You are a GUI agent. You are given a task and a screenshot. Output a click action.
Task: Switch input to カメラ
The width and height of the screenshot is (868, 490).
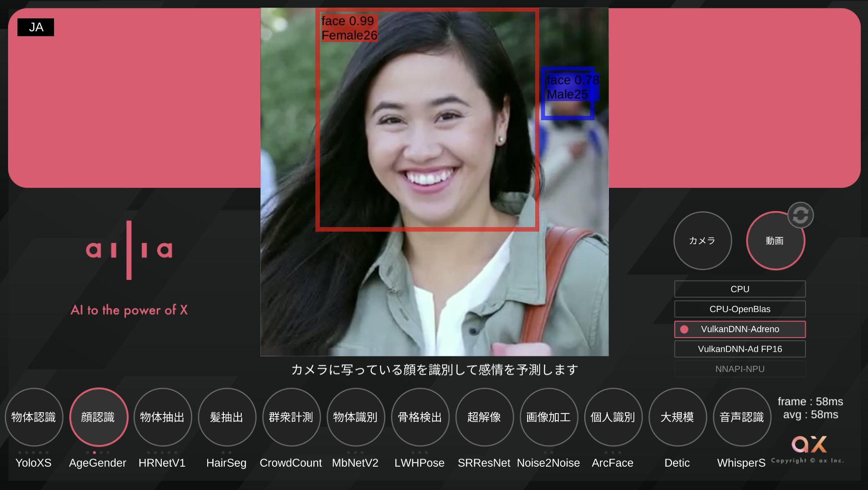[702, 241]
